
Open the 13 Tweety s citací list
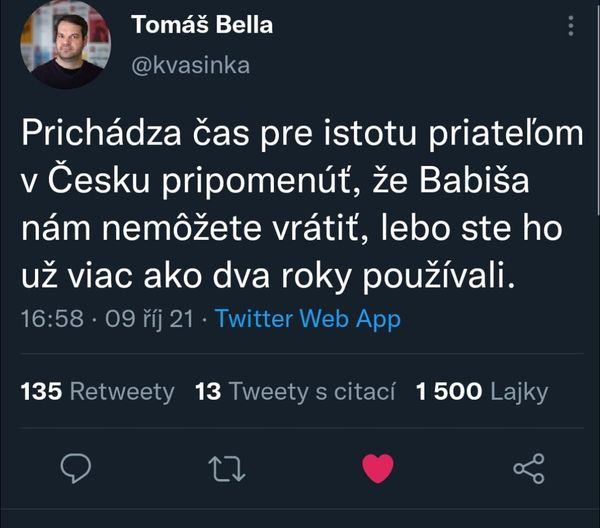(295, 392)
